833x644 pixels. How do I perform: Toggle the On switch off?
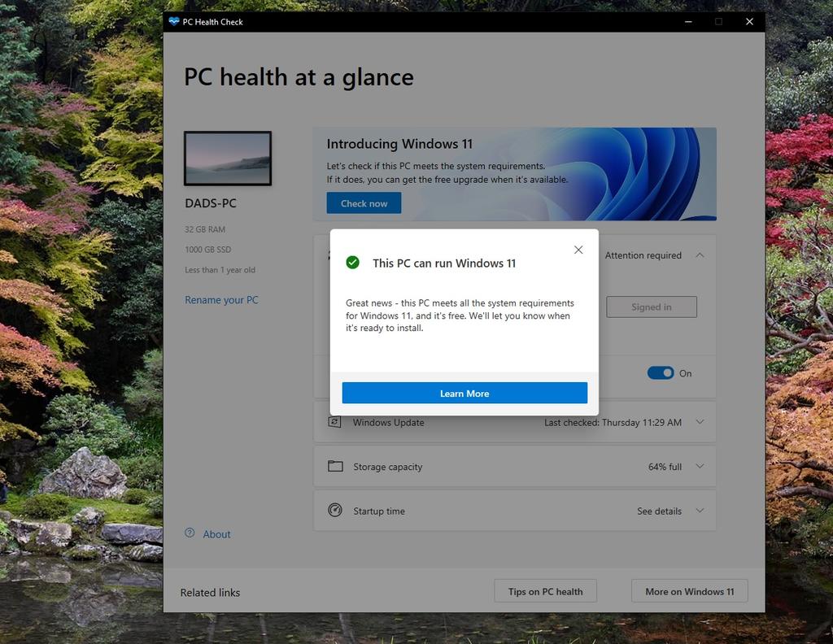click(x=661, y=372)
